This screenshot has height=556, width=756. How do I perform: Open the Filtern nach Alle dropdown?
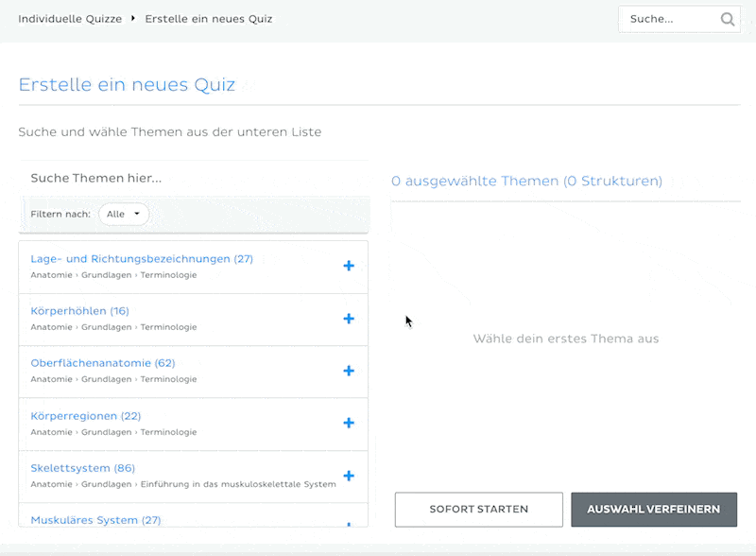click(x=124, y=215)
